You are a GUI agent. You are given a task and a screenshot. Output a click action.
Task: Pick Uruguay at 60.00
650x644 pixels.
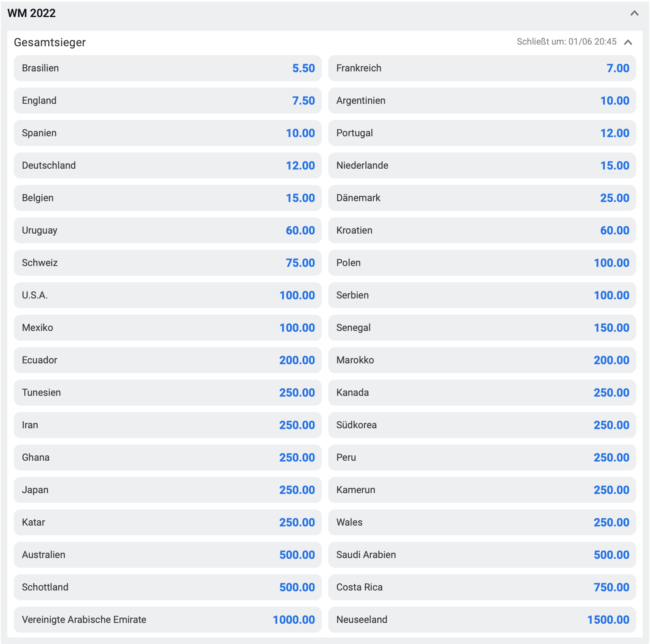[168, 230]
